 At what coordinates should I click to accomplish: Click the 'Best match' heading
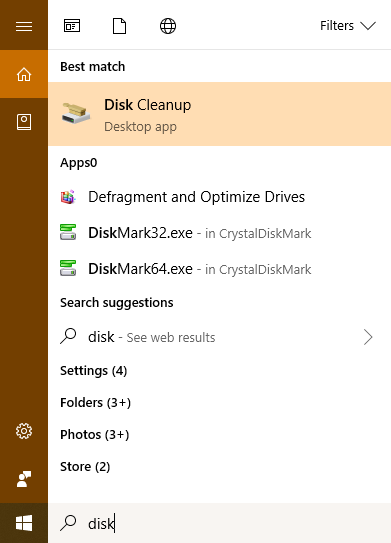(x=92, y=66)
